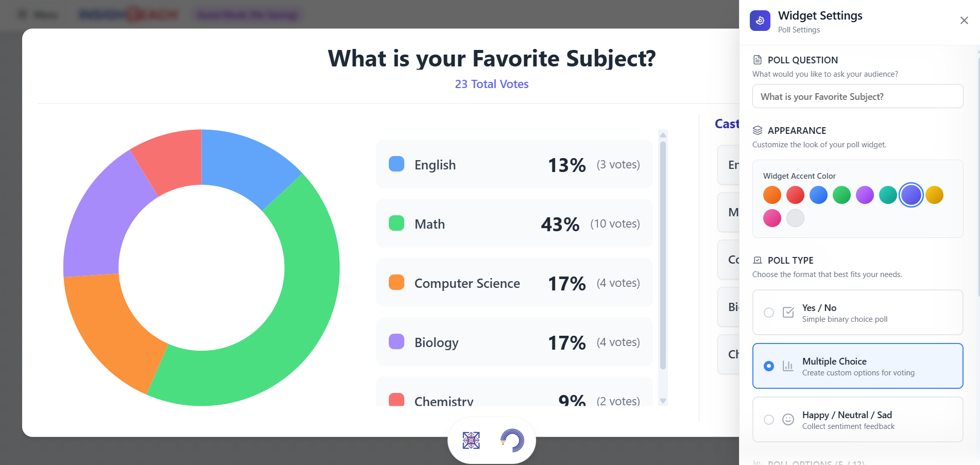The height and width of the screenshot is (465, 980).
Task: Pick the orange accent color swatch
Action: click(x=772, y=195)
